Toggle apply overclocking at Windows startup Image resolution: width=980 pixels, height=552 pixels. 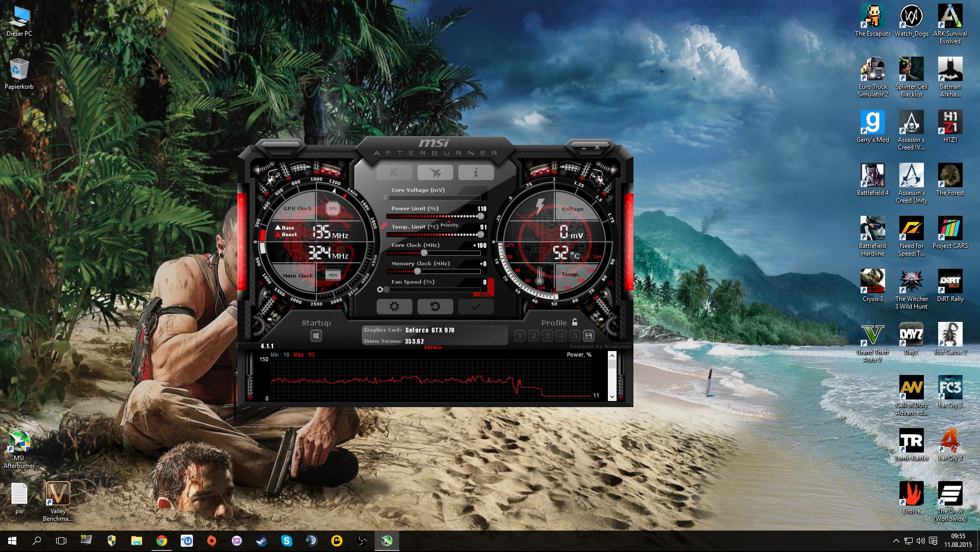[316, 336]
